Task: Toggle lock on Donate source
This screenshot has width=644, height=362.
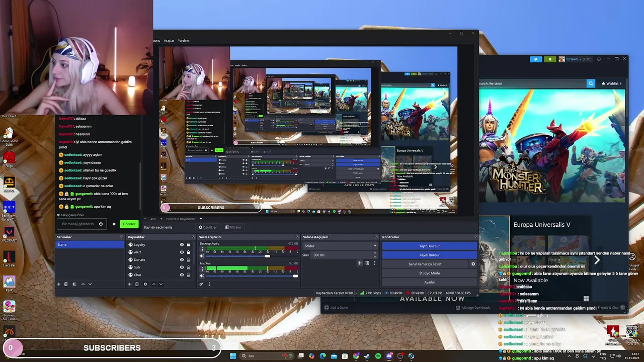Action: 189,260
